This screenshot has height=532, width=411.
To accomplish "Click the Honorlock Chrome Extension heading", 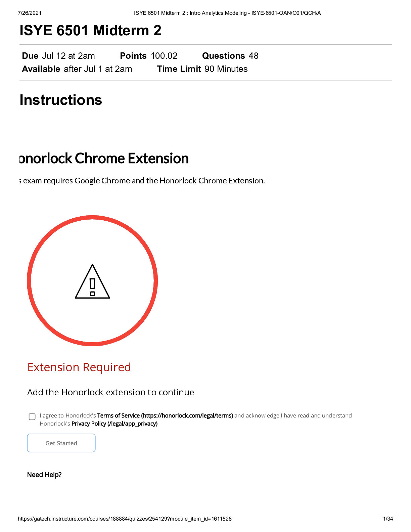I will click(x=104, y=159).
